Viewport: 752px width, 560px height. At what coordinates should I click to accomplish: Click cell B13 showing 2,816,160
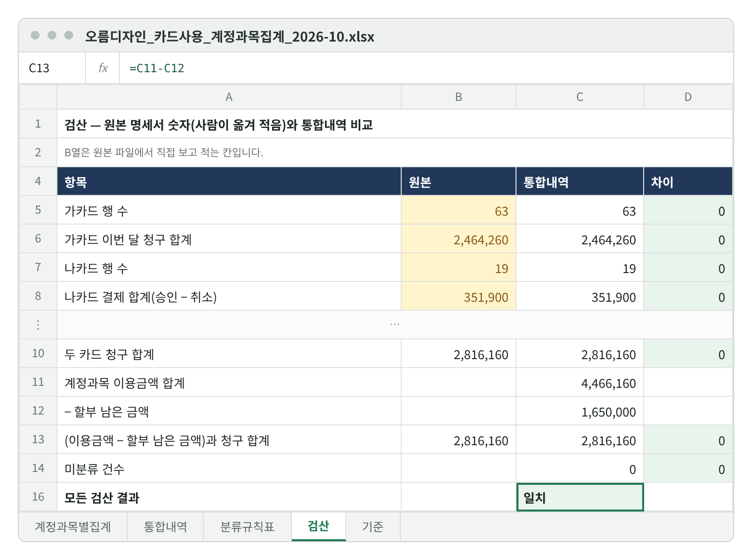tap(459, 440)
